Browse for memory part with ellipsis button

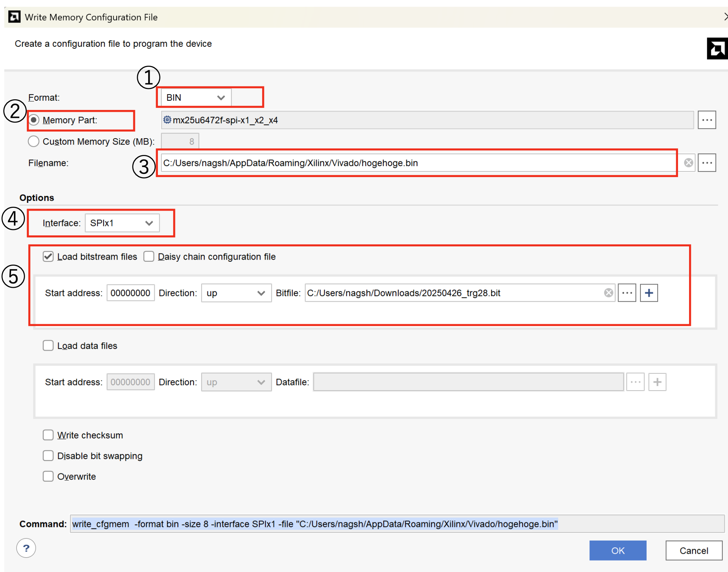(707, 120)
